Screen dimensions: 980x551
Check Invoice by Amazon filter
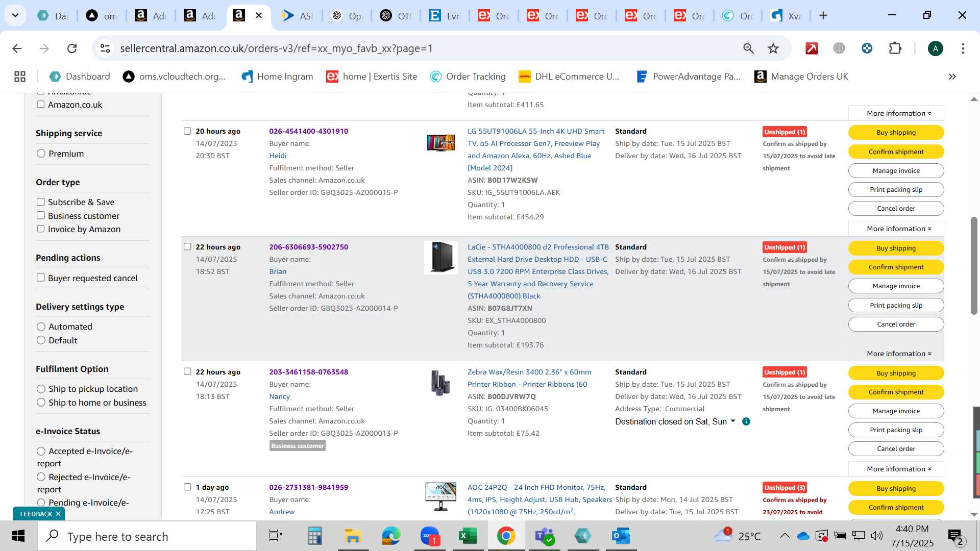point(41,229)
